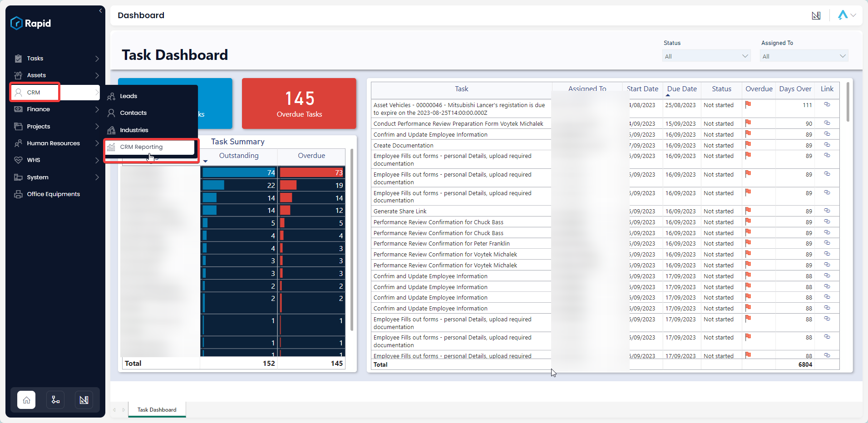Click the Tasks clipboard icon
Screen dimensions: 868x423
coord(18,59)
